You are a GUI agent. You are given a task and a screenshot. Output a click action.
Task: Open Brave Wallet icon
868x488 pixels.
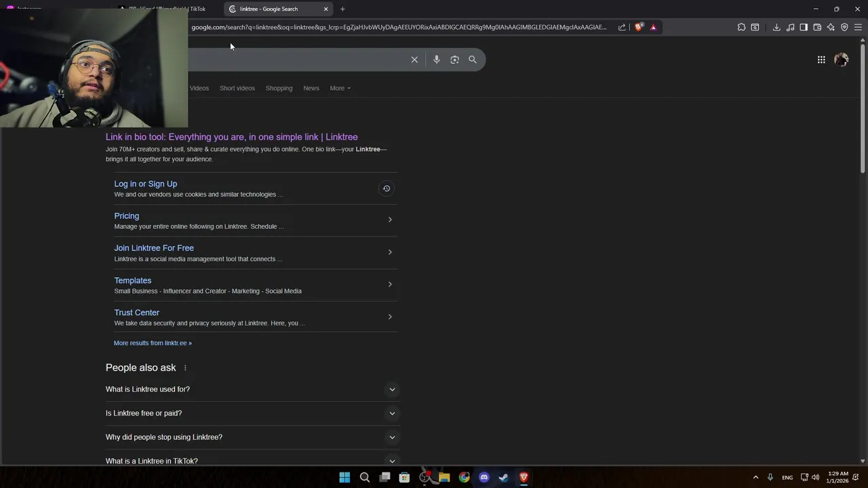click(x=817, y=27)
